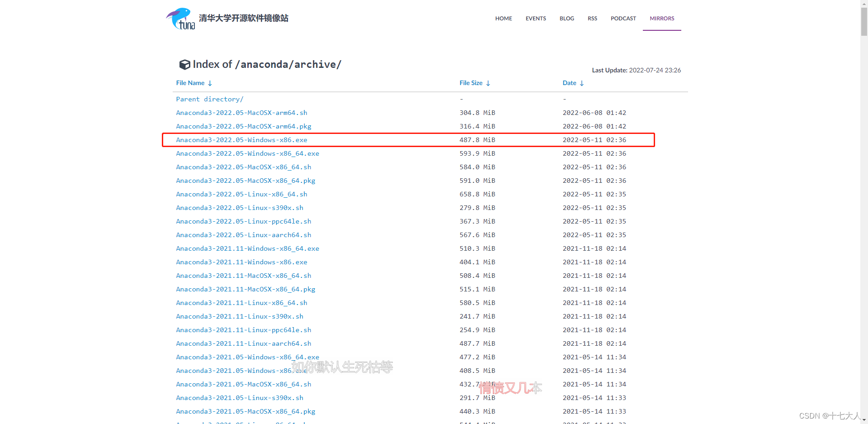The image size is (868, 424).
Task: Download Anaconda3-2022.05-Windows-x86.exe
Action: click(x=241, y=140)
